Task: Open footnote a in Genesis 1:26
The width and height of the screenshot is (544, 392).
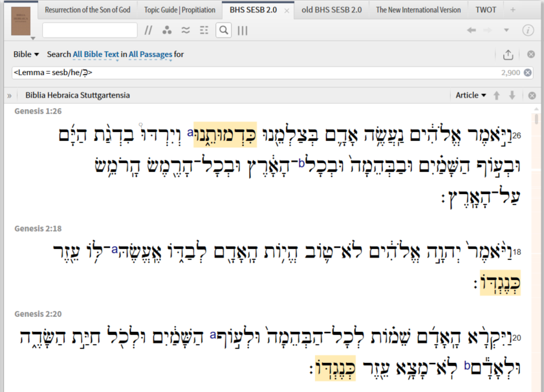Action: [190, 132]
